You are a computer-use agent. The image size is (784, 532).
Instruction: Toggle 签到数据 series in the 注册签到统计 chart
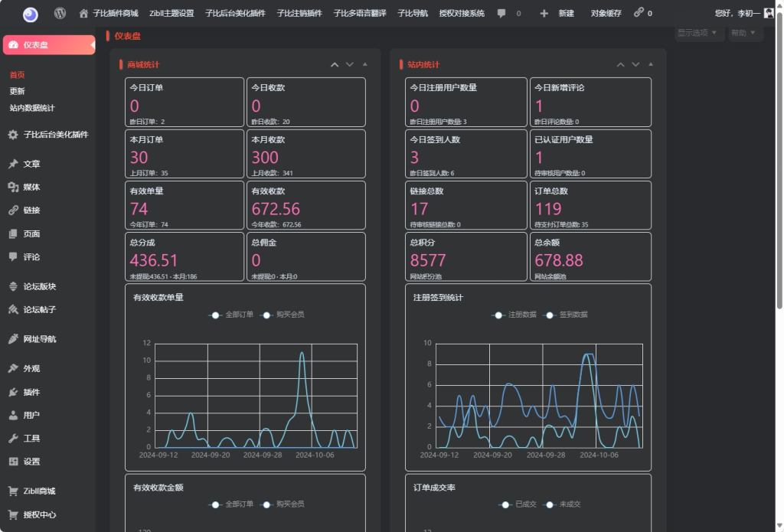(567, 315)
